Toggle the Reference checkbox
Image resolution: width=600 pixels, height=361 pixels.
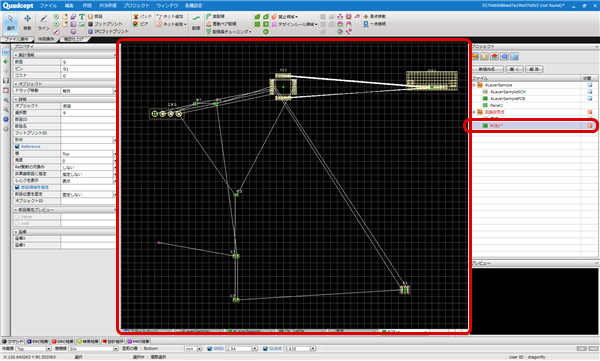tap(17, 147)
